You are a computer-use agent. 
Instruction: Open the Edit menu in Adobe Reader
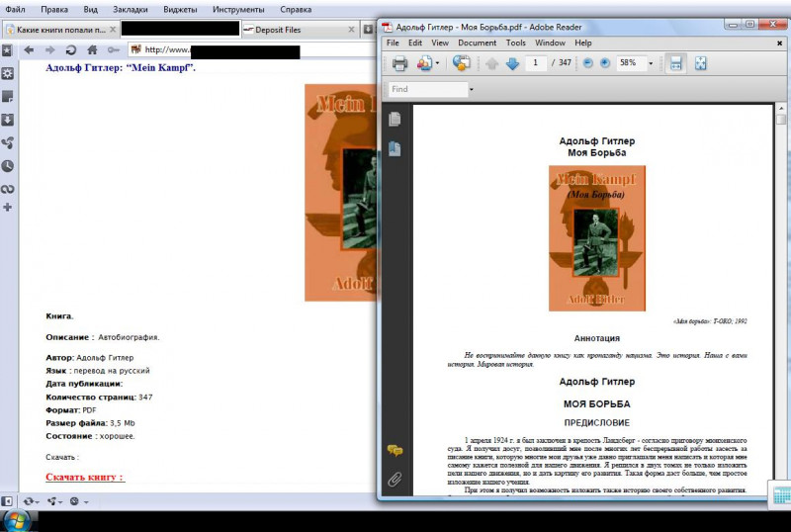tap(415, 43)
